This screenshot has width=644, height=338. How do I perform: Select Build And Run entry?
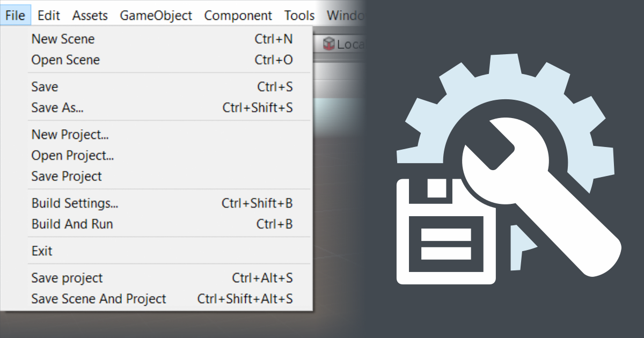click(72, 224)
